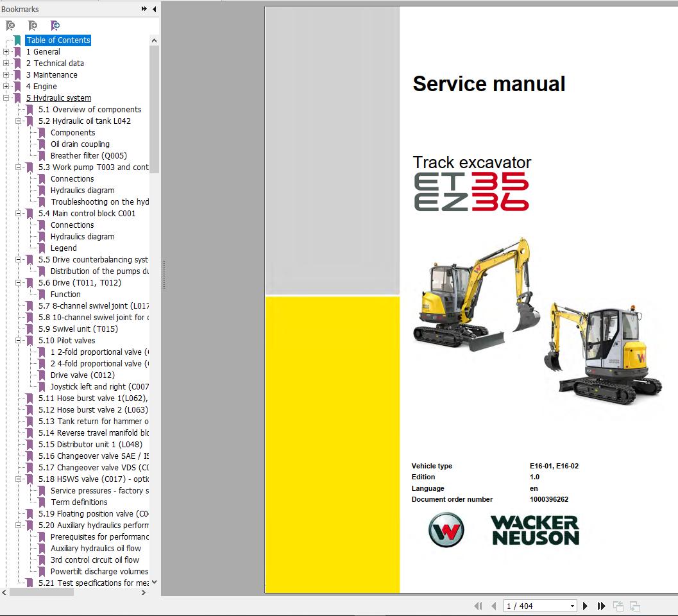Open the Drive valve (C012) bookmark
The width and height of the screenshot is (678, 616).
83,375
